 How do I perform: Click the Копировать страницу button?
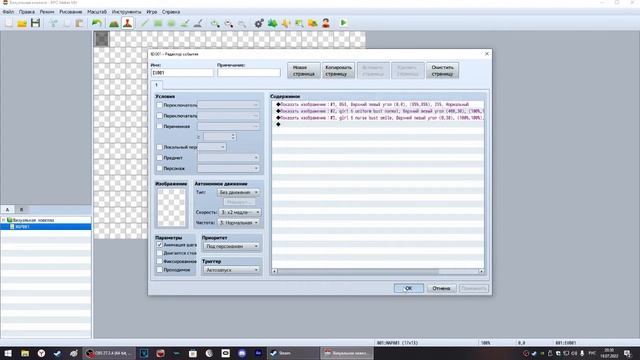pyautogui.click(x=338, y=71)
